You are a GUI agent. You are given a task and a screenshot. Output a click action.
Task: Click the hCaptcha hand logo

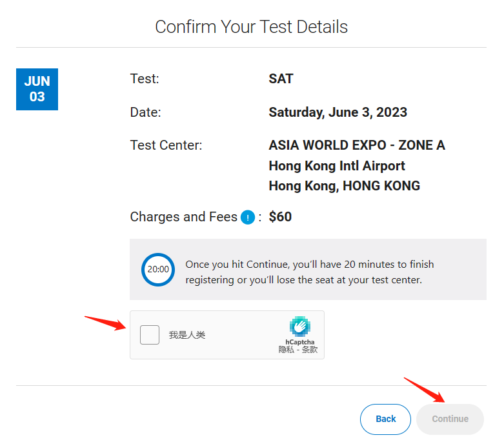[299, 326]
